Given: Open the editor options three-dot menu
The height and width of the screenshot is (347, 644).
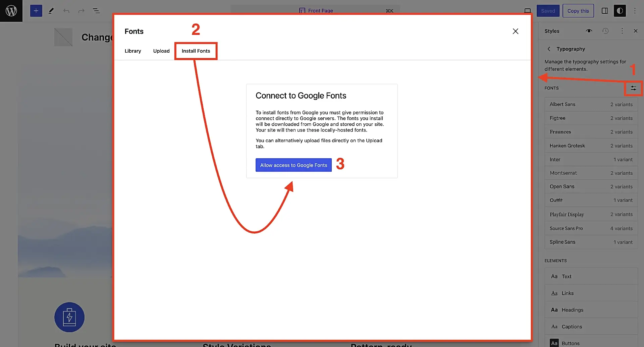Looking at the screenshot, I should point(635,11).
